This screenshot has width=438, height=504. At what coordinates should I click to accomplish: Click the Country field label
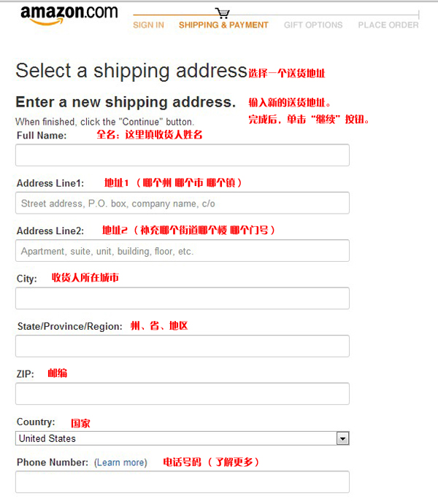click(x=36, y=422)
